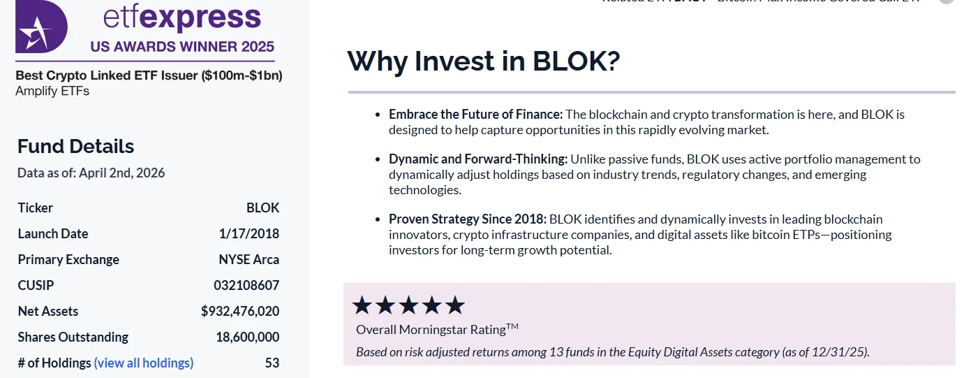Click the CUSIP number 032108607
Image resolution: width=980 pixels, height=378 pixels.
(x=246, y=285)
